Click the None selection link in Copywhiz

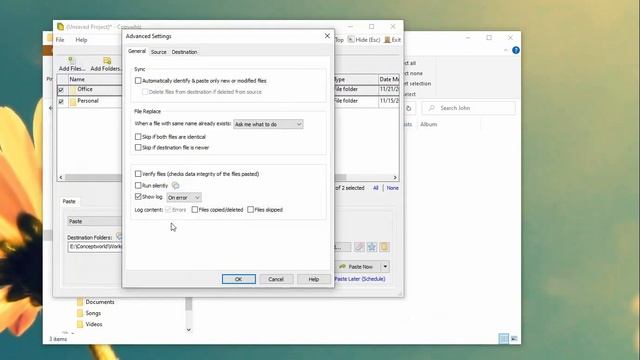pos(392,188)
